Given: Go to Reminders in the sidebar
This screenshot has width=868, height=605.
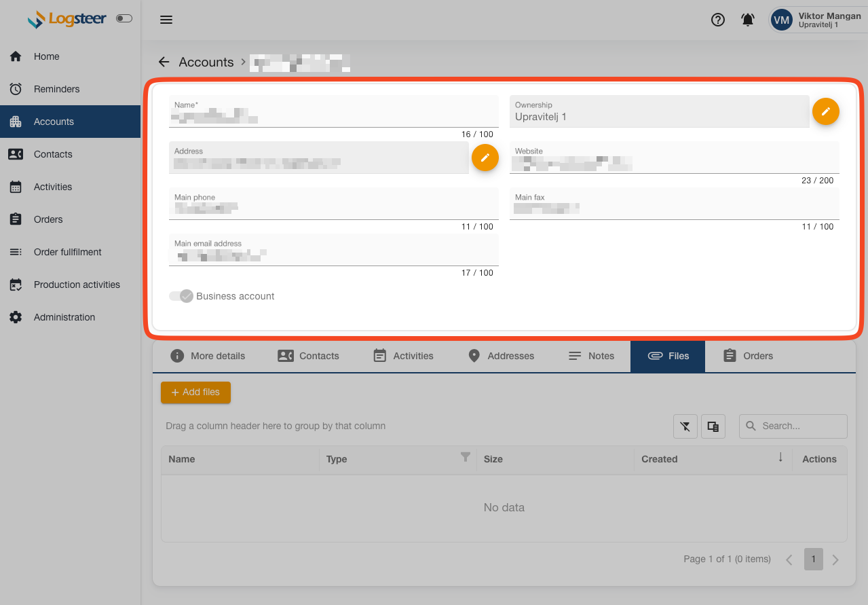Looking at the screenshot, I should [x=56, y=89].
